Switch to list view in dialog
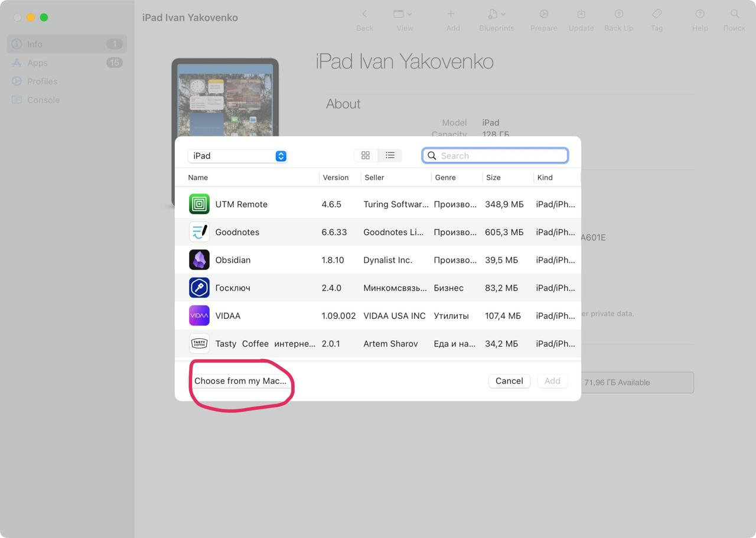 point(390,155)
